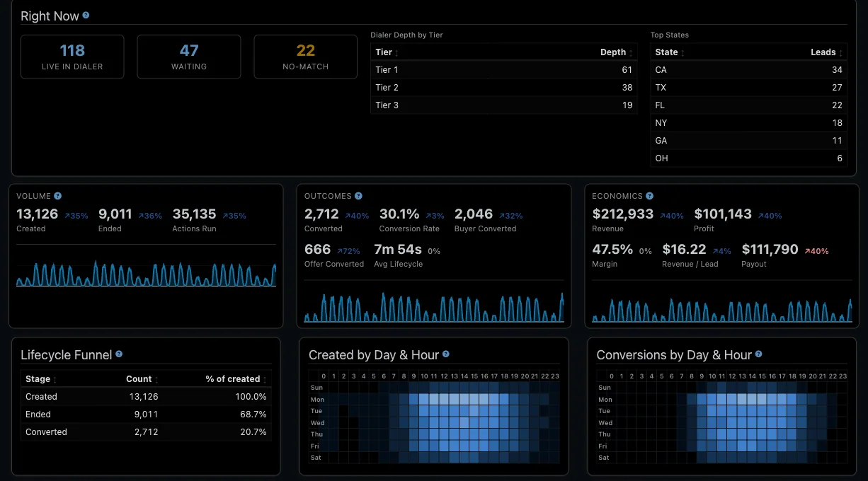The height and width of the screenshot is (481, 868).
Task: Click the 7m 54s Avg Lifecycle metric
Action: (407, 255)
